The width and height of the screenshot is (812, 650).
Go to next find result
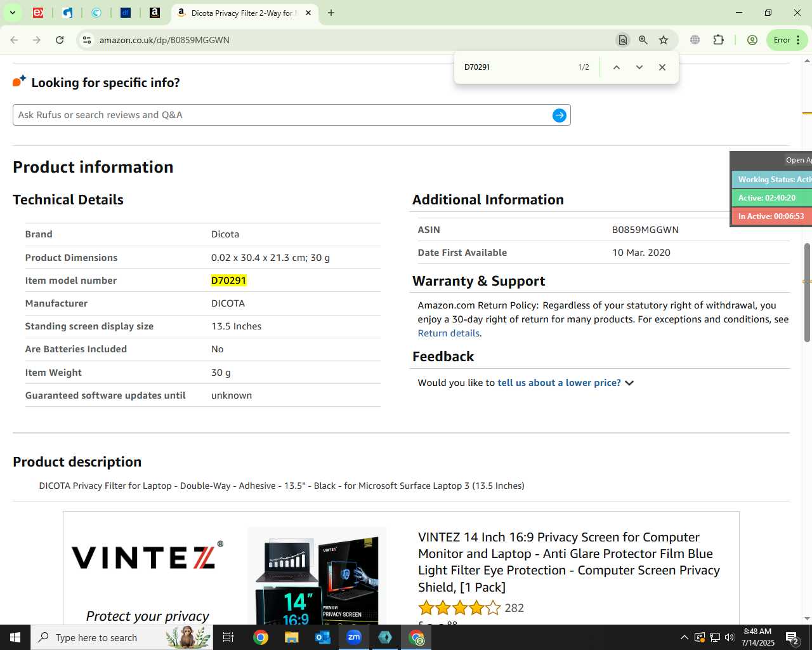(639, 67)
